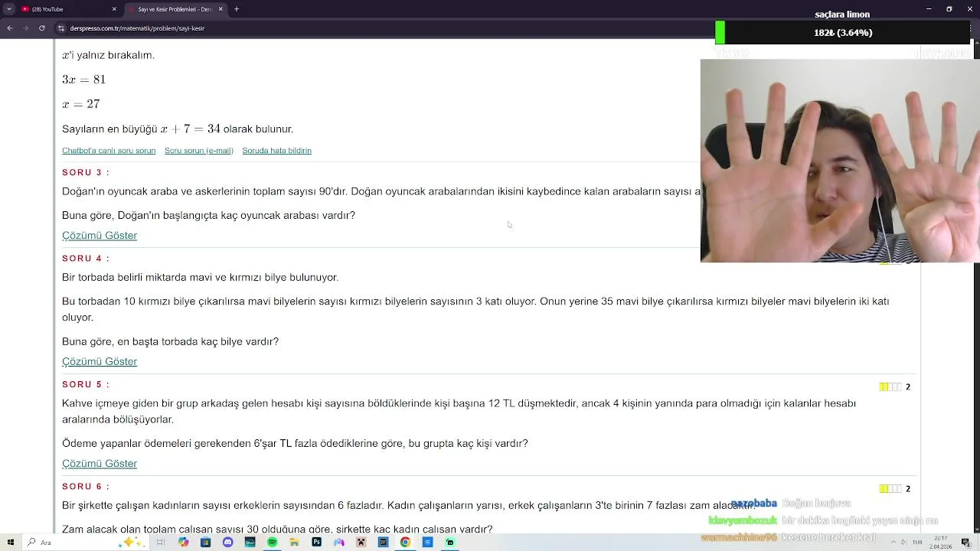Open the Windows Start menu
Viewport: 980px width, 551px height.
[x=10, y=543]
